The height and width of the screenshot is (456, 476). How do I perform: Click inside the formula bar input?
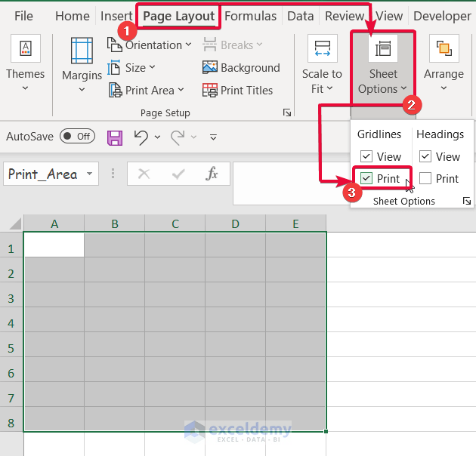292,183
